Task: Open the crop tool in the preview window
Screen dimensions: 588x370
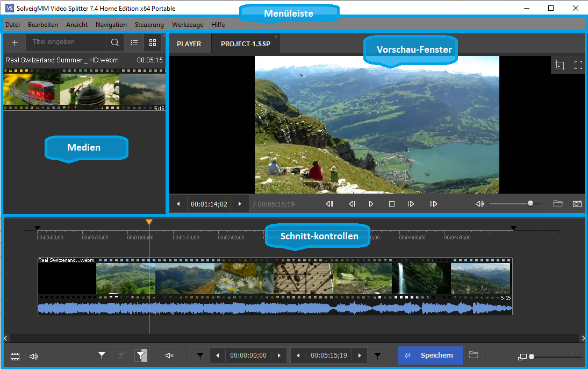Action: 560,65
